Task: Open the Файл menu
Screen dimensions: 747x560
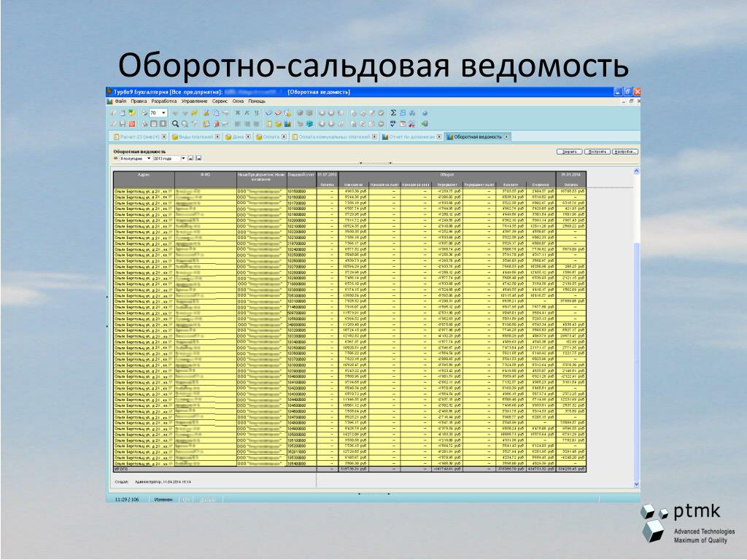Action: coord(120,101)
